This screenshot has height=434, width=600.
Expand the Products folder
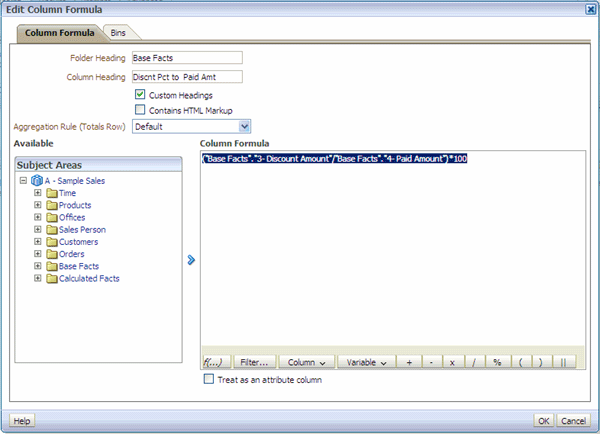point(38,205)
